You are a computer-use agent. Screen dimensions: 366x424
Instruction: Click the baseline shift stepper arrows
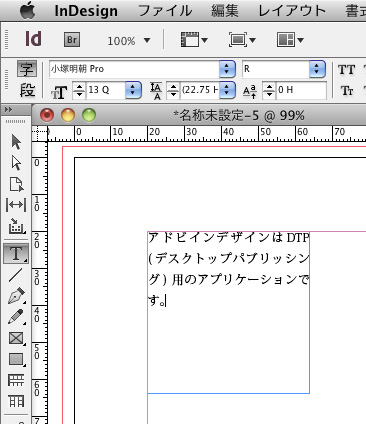(x=269, y=90)
